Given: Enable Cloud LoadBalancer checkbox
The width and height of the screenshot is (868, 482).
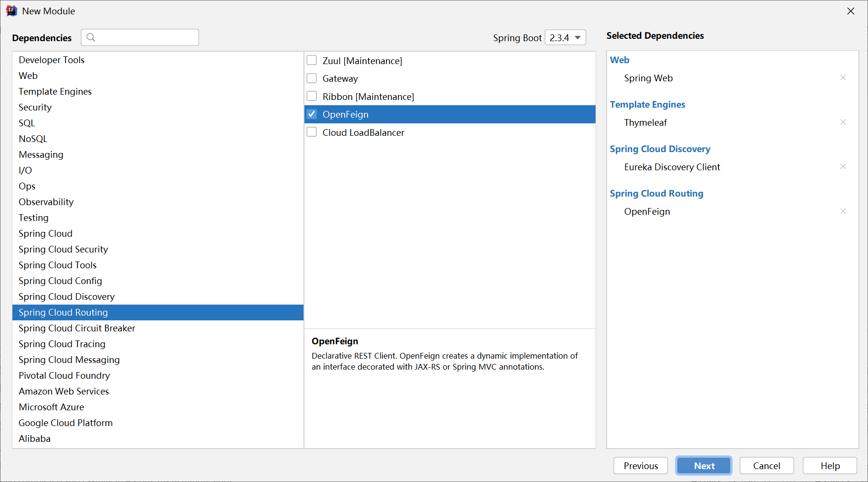Looking at the screenshot, I should (312, 132).
